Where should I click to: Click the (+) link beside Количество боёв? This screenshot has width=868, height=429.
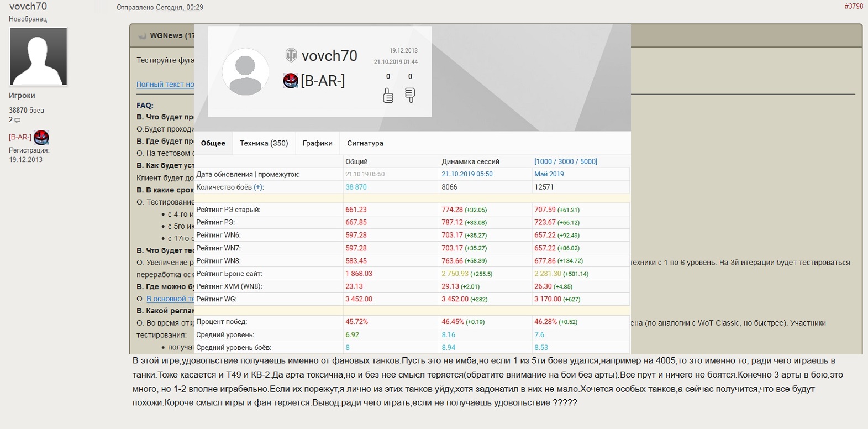coord(258,187)
